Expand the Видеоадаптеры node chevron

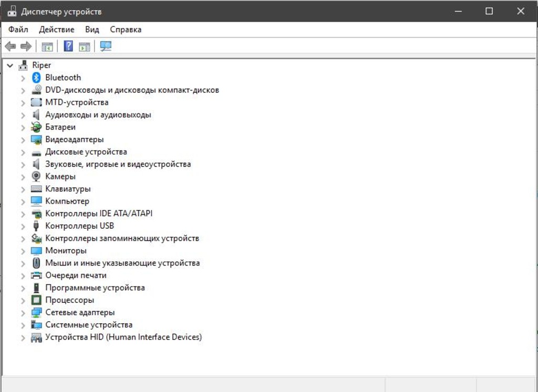tap(23, 140)
